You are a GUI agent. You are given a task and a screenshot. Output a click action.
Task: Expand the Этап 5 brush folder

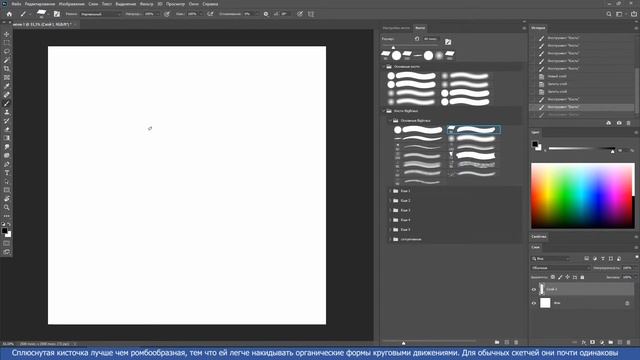(x=391, y=229)
